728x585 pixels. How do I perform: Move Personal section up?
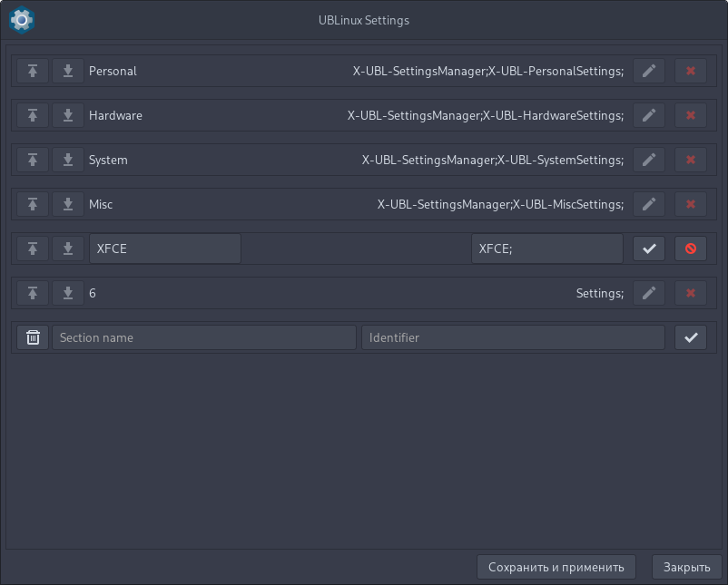(33, 71)
